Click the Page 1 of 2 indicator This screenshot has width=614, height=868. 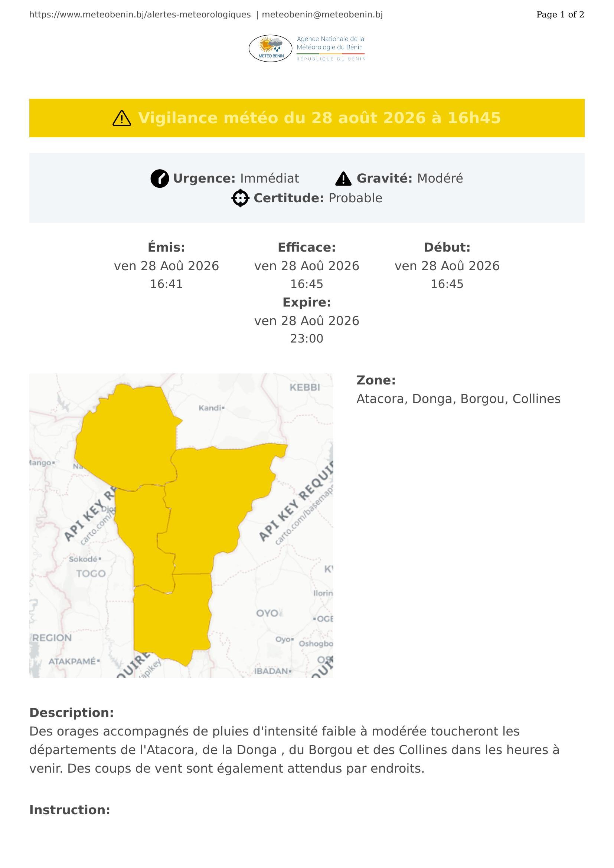pyautogui.click(x=560, y=15)
